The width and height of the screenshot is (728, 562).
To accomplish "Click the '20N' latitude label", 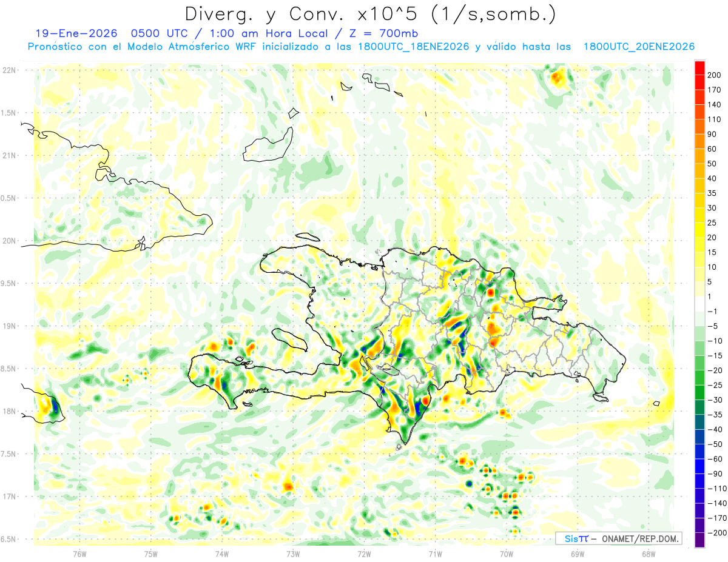I will click(8, 241).
